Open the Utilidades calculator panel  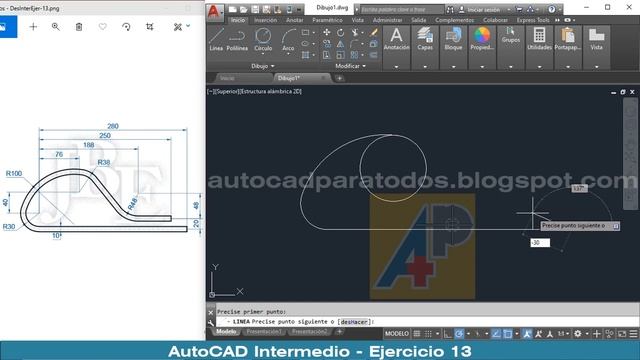(539, 39)
